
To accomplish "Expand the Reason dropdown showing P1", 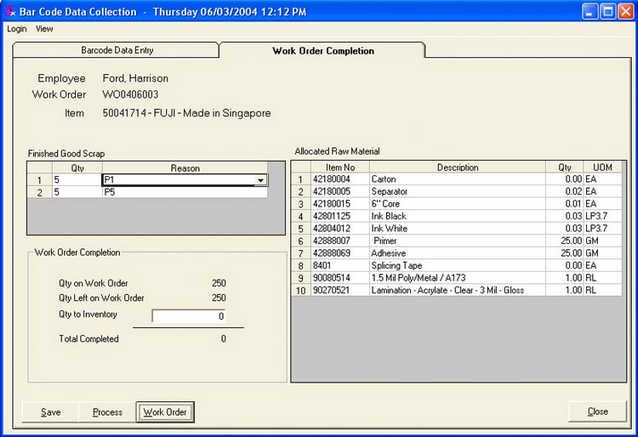I will point(260,181).
